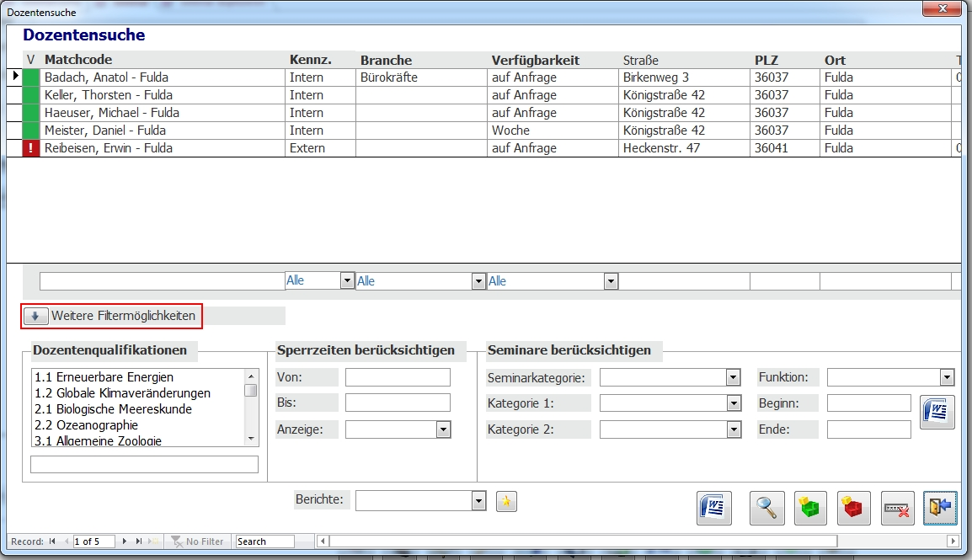Open the Berichte dropdown
This screenshot has width=972, height=560.
479,501
